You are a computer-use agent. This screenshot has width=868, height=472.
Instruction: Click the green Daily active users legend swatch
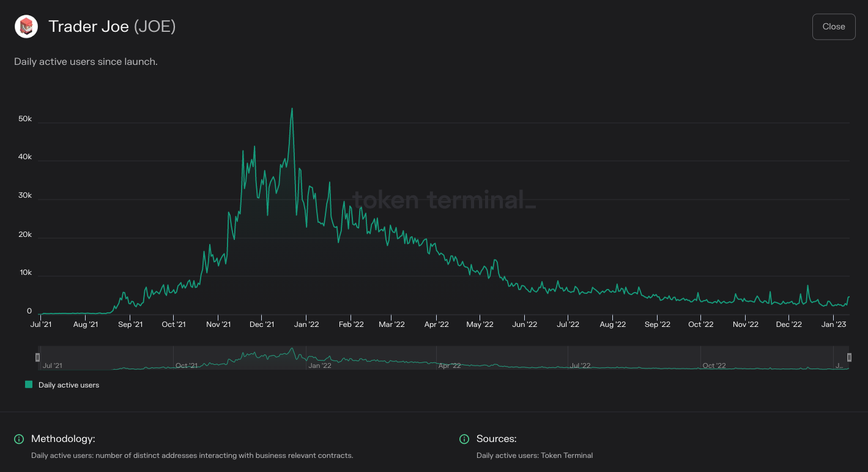tap(28, 384)
